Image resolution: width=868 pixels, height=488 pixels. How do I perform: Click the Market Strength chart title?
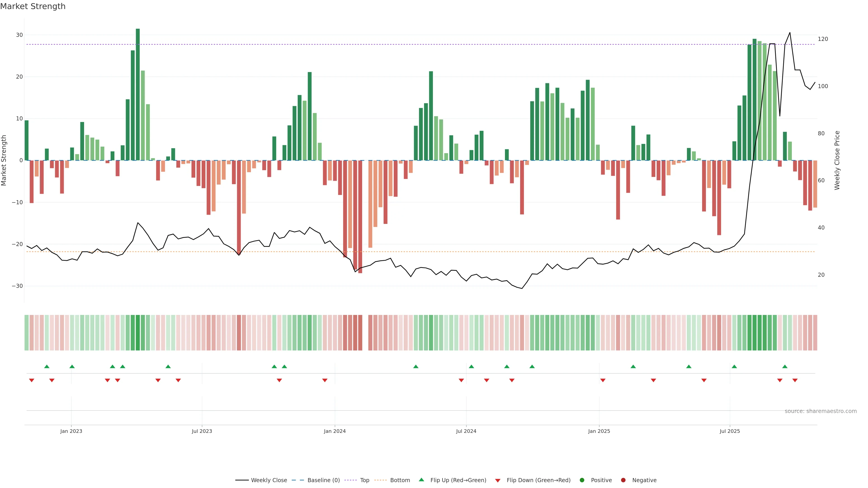click(33, 6)
